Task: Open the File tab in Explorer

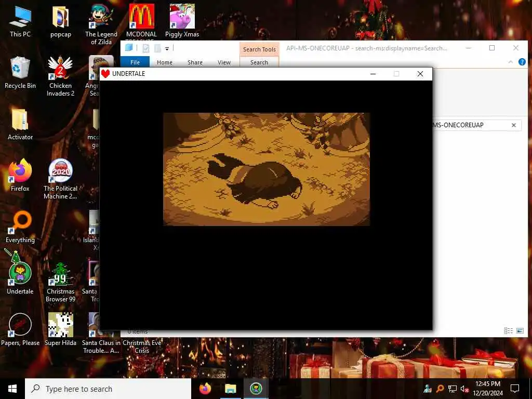Action: (x=135, y=62)
